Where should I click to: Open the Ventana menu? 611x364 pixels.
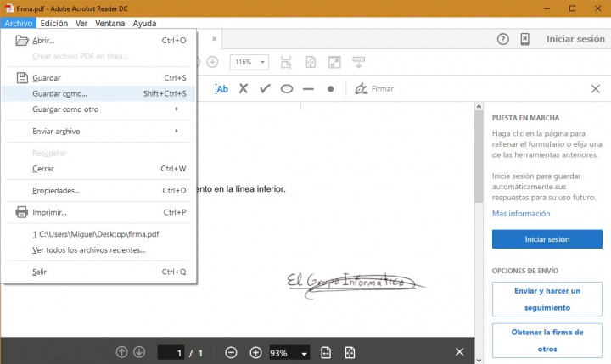pos(109,24)
